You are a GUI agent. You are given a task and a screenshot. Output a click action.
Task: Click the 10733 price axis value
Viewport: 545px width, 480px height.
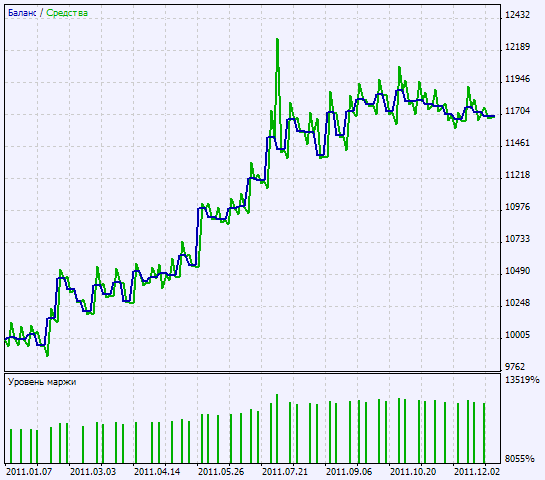[x=517, y=239]
